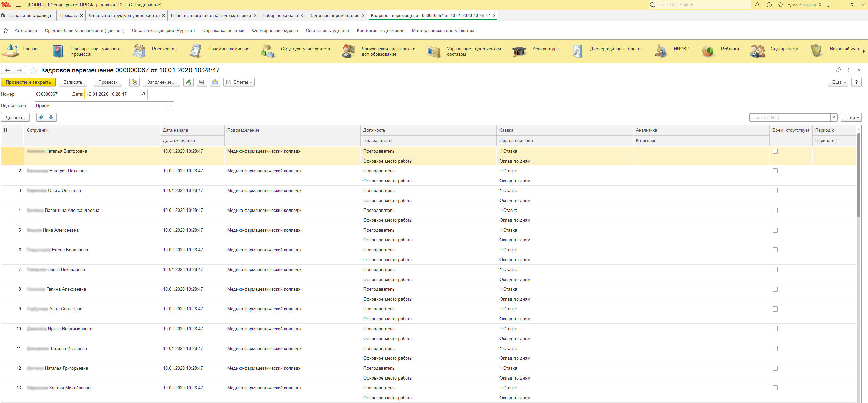Click the table vertical scrollbar
The image size is (868, 403).
[858, 175]
